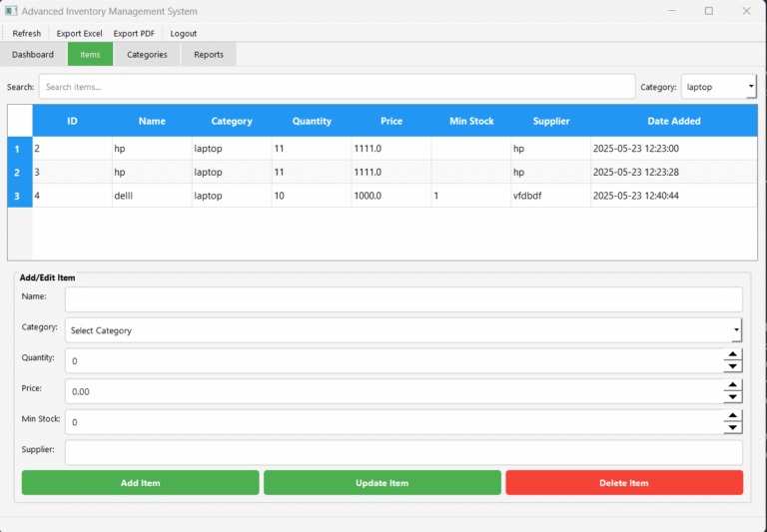This screenshot has height=532, width=767.
Task: Log out using the Logout button
Action: click(183, 33)
